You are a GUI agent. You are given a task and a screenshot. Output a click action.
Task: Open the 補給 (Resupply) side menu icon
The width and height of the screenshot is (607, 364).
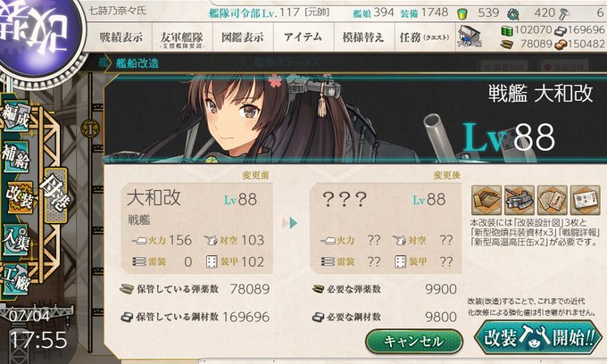click(x=16, y=157)
